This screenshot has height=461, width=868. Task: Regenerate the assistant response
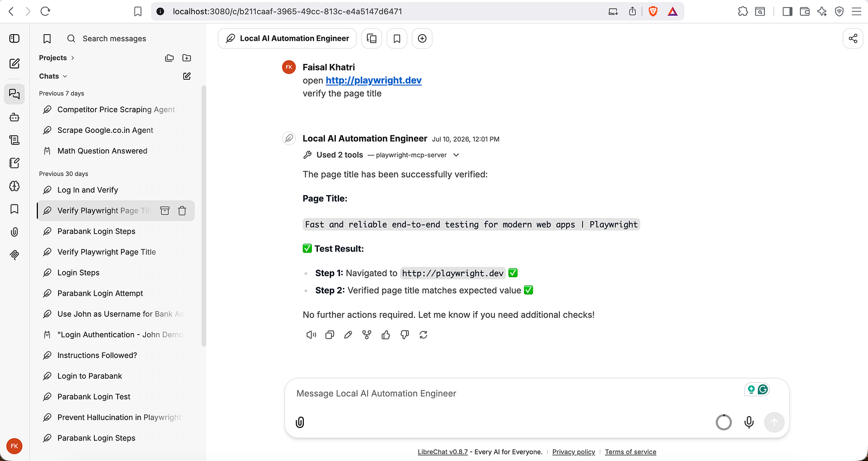(x=423, y=335)
